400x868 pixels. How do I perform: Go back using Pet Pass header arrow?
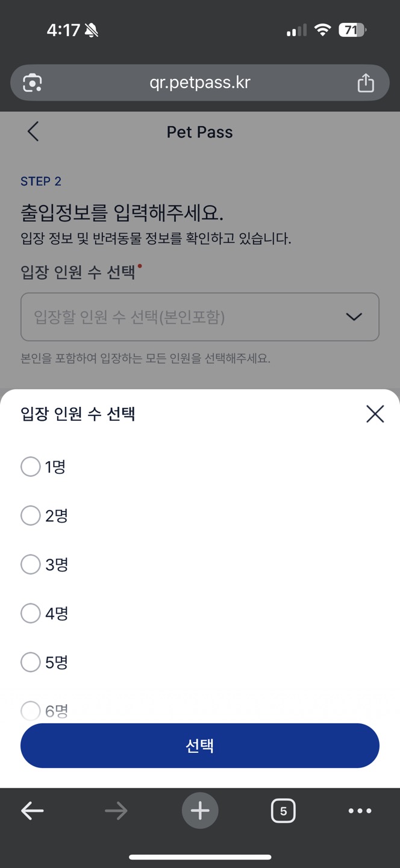(33, 131)
